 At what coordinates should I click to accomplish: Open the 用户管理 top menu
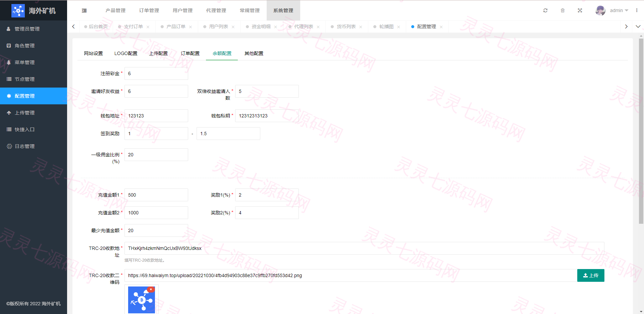click(183, 10)
